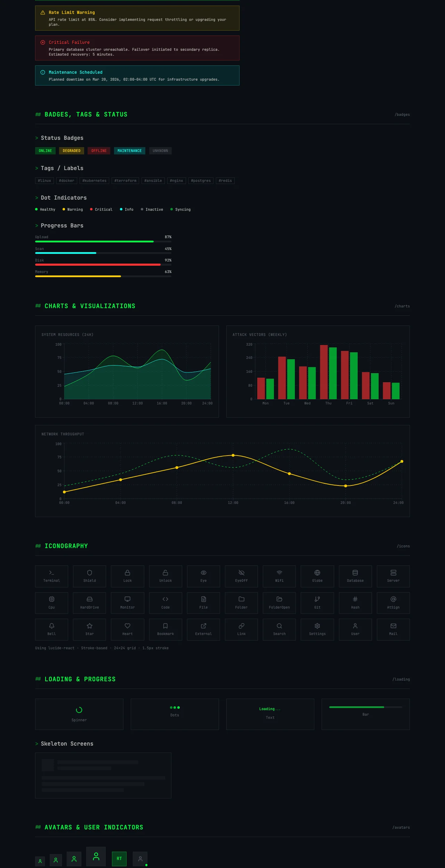
Task: Select the MAINTENANCE status badge
Action: click(130, 151)
